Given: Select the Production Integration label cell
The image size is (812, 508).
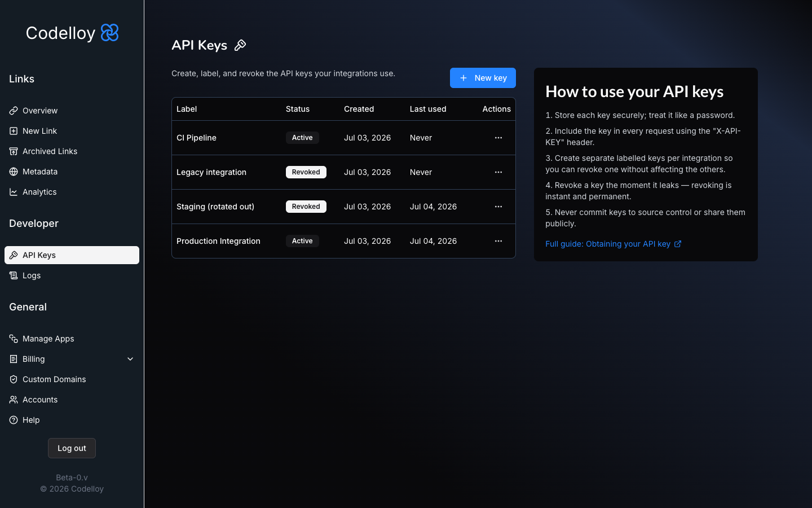Looking at the screenshot, I should [x=218, y=241].
